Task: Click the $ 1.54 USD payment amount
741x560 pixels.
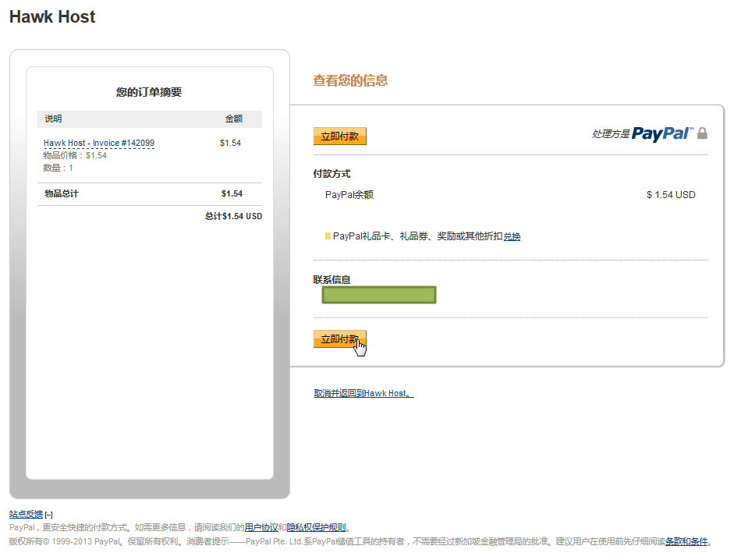Action: 671,195
